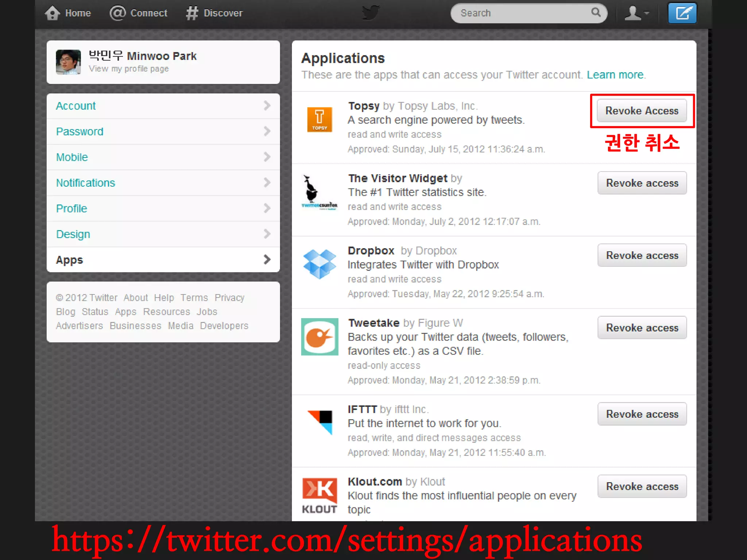Click the chevron on Design row
Screen dimensions: 747x560
pos(267,234)
